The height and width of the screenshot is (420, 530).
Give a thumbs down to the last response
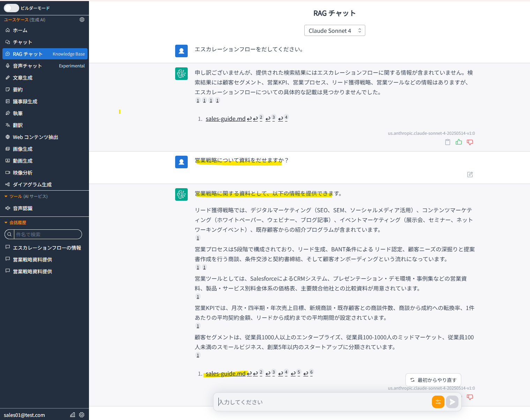pyautogui.click(x=470, y=397)
